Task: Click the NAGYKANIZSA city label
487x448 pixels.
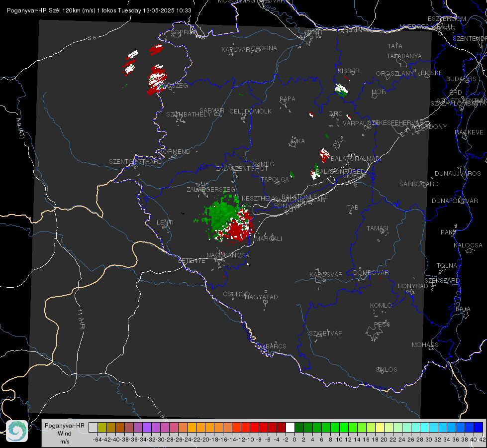Action: pyautogui.click(x=228, y=255)
